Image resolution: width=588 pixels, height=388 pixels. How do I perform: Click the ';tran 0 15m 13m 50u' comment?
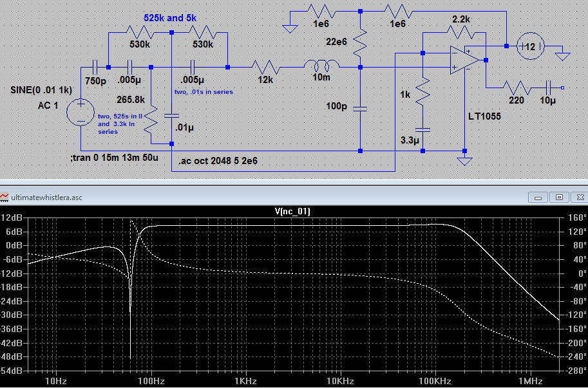(115, 158)
